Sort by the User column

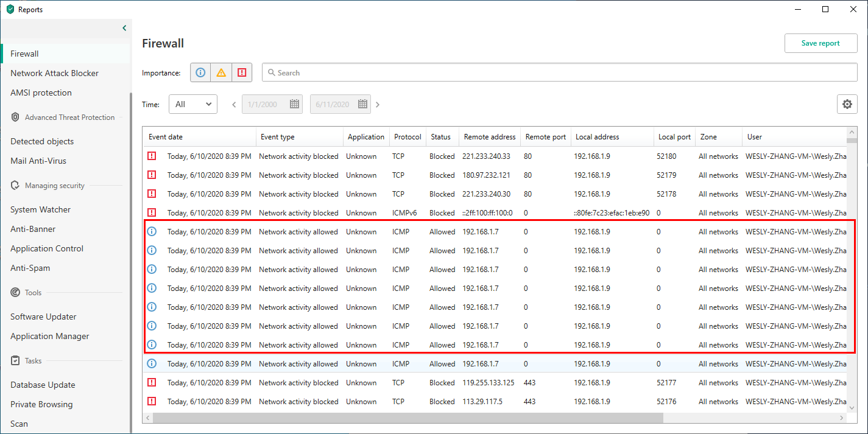click(x=794, y=137)
